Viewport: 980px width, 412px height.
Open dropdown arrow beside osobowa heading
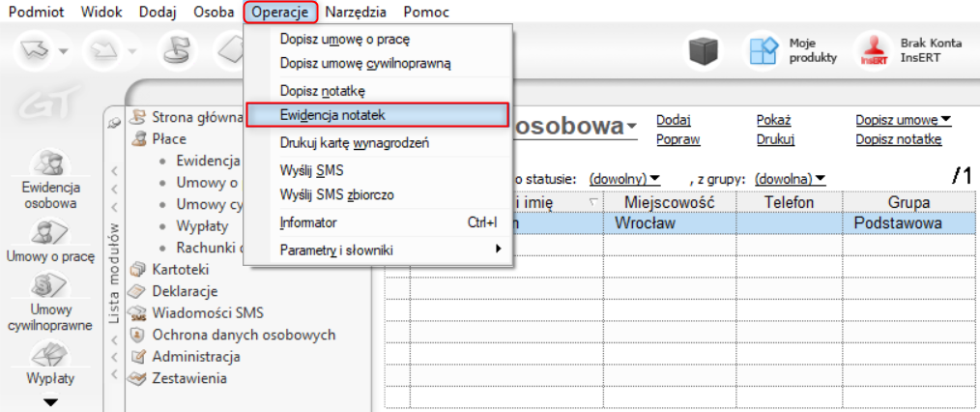[632, 127]
